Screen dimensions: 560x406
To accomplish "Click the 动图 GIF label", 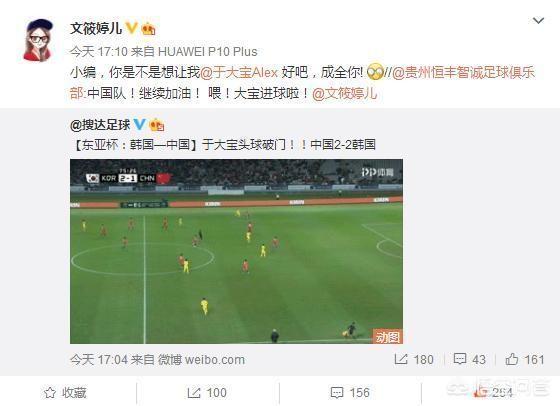I will click(388, 336).
